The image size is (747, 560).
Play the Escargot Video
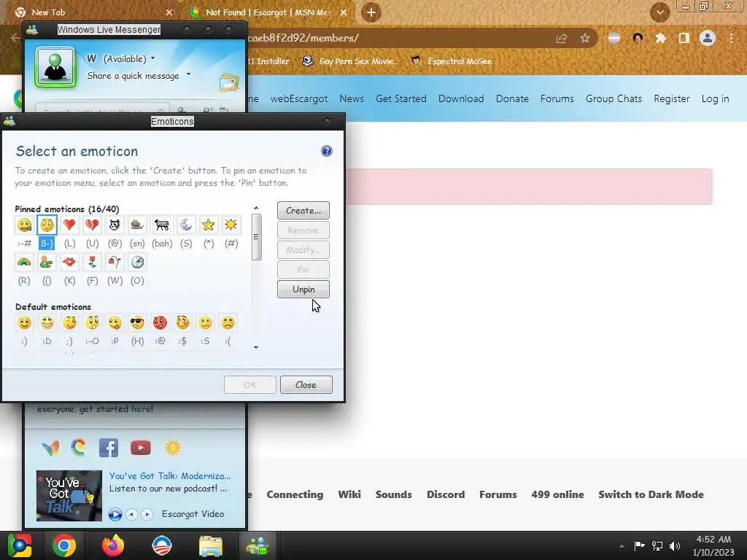coord(115,514)
